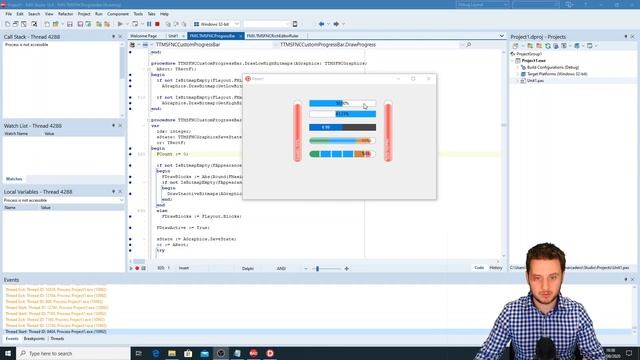Navigate forward with the right arrow

tap(336, 24)
